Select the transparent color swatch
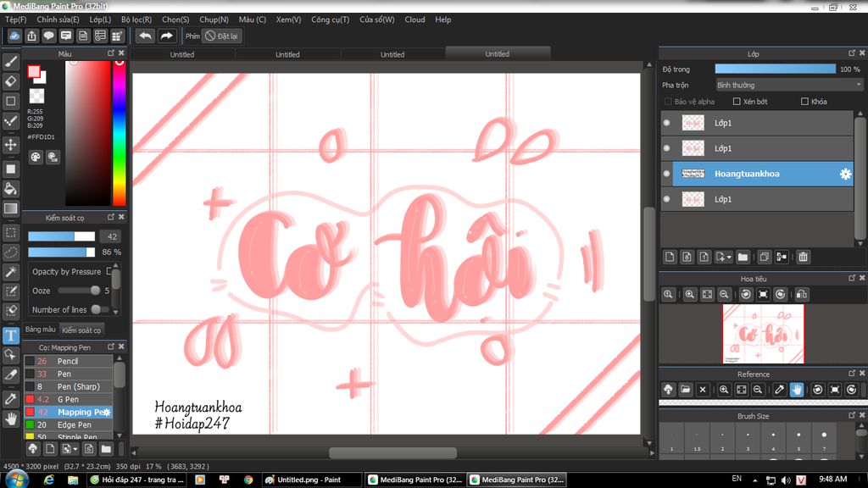Screen dimensions: 868x488 click(36, 96)
